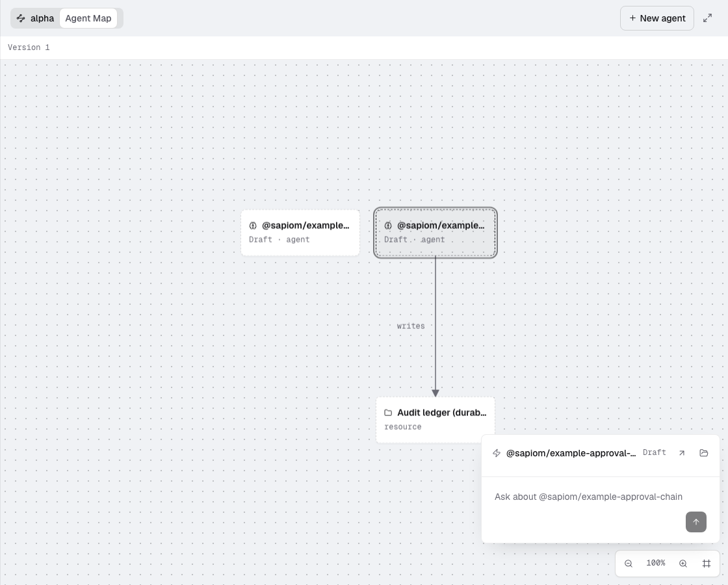Click the writes edge label
Screen dimensions: 728x585
pyautogui.click(x=410, y=326)
